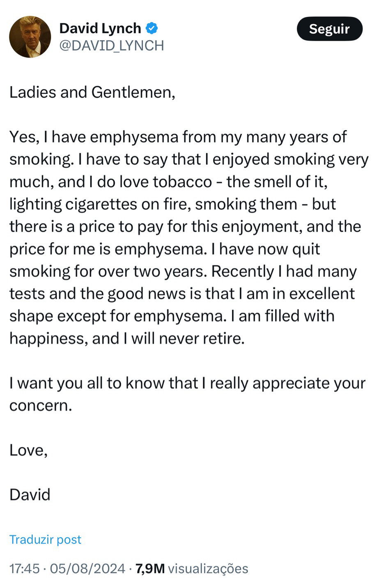Open the David Lynch display name
This screenshot has height=588, width=379.
pos(100,28)
